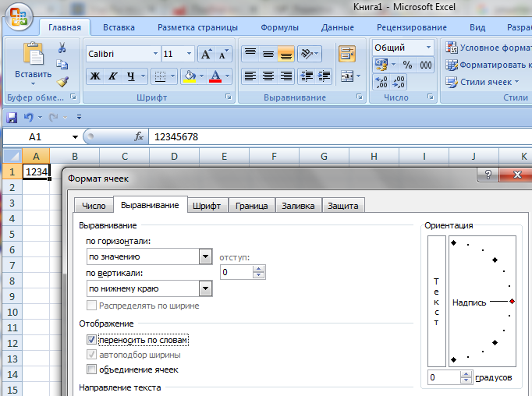532x396 pixels.
Task: Open the 'Формулы' ribbon tab
Action: tap(279, 27)
